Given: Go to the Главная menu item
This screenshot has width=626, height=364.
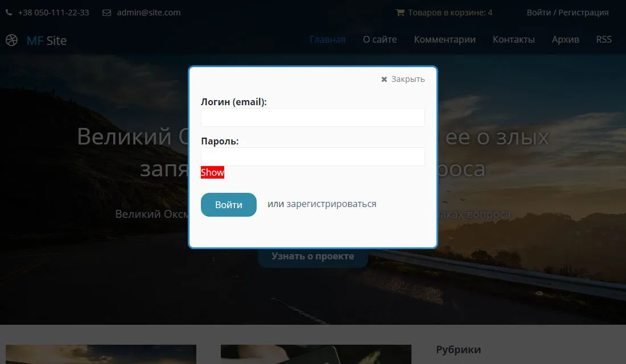Looking at the screenshot, I should click(327, 39).
